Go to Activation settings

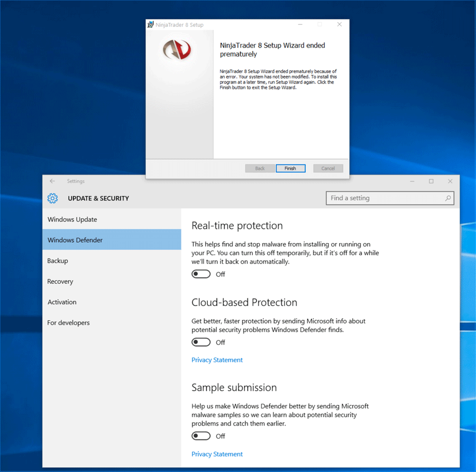coord(112,302)
